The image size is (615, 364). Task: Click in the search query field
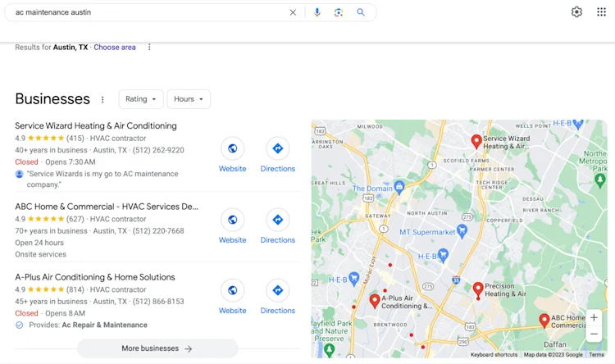149,12
